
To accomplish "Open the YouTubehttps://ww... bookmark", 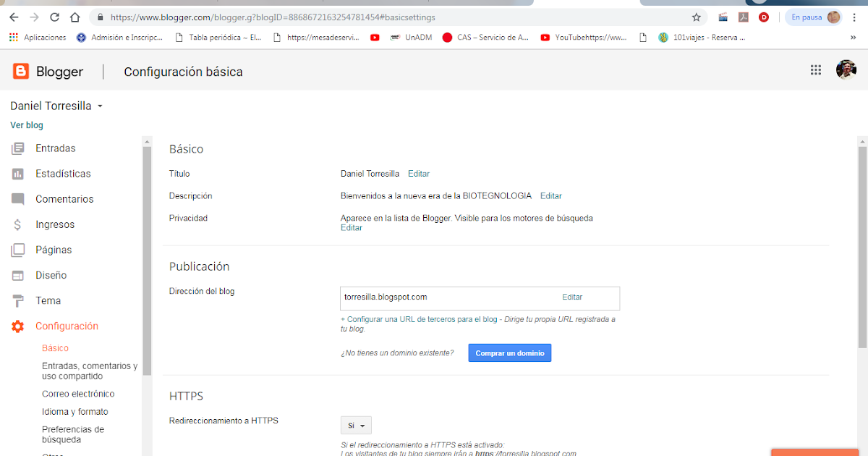I will coord(583,37).
